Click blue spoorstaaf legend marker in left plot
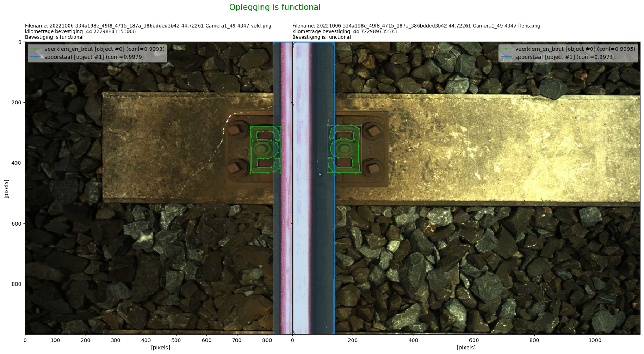644x354 pixels. (35, 57)
